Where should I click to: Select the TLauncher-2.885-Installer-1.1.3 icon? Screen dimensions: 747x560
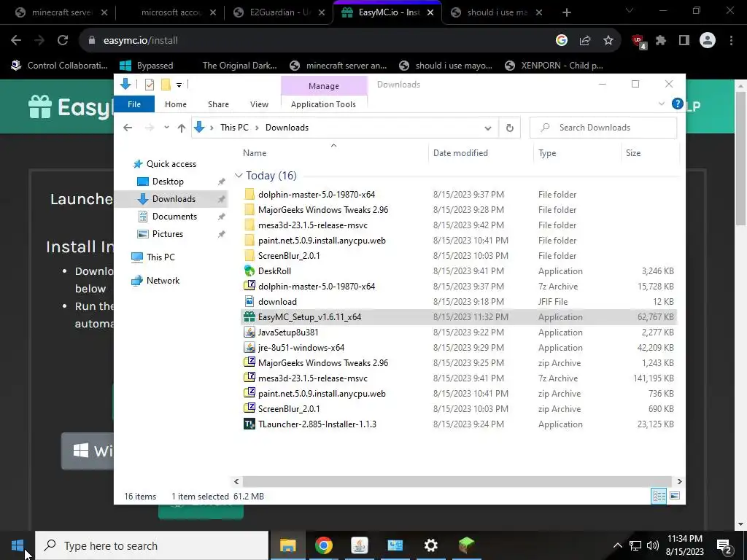249,424
